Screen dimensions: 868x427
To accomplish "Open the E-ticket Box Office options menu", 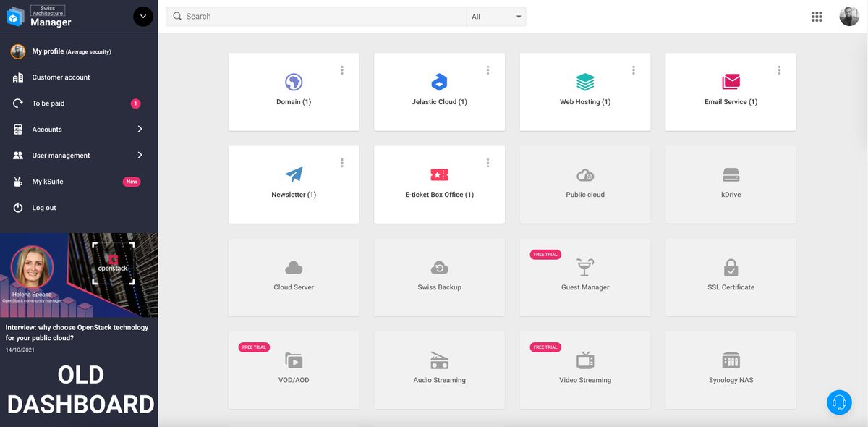I will click(x=488, y=163).
